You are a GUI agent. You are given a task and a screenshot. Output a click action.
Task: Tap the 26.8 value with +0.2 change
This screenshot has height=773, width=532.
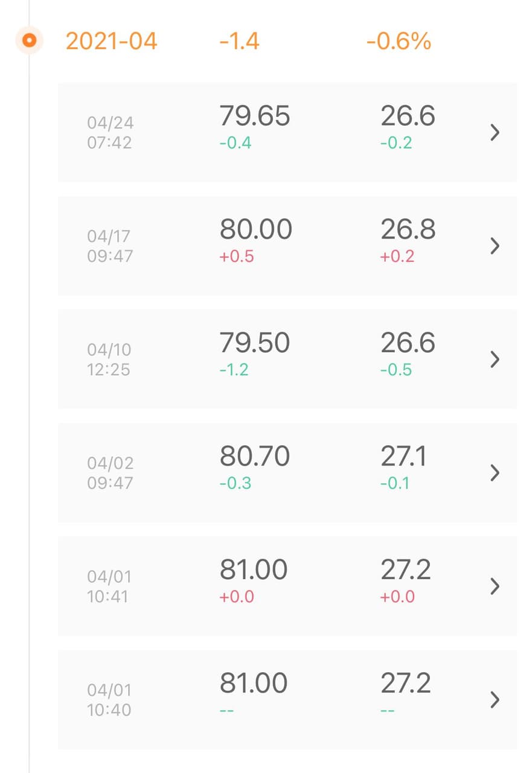(408, 229)
